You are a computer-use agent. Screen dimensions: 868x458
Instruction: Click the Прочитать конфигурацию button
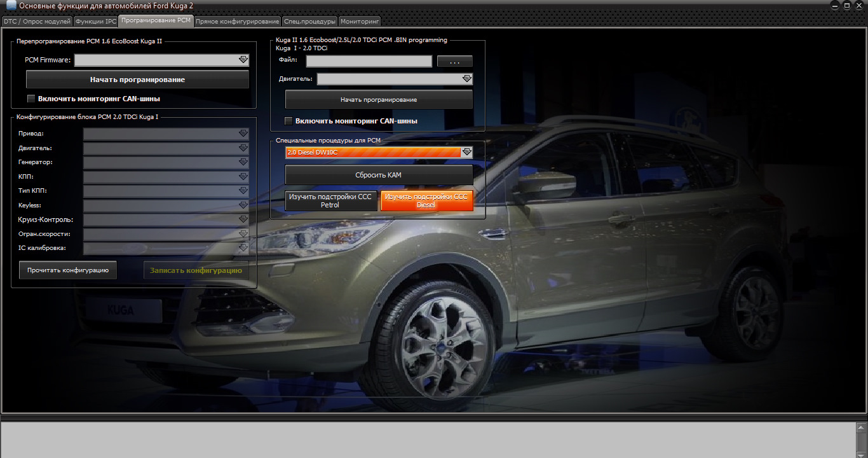pyautogui.click(x=68, y=270)
